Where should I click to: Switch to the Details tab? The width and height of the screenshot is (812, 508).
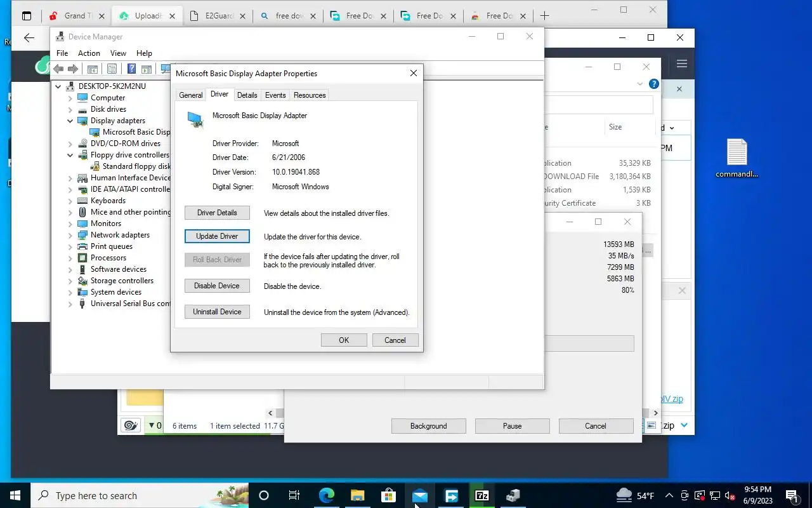(247, 95)
